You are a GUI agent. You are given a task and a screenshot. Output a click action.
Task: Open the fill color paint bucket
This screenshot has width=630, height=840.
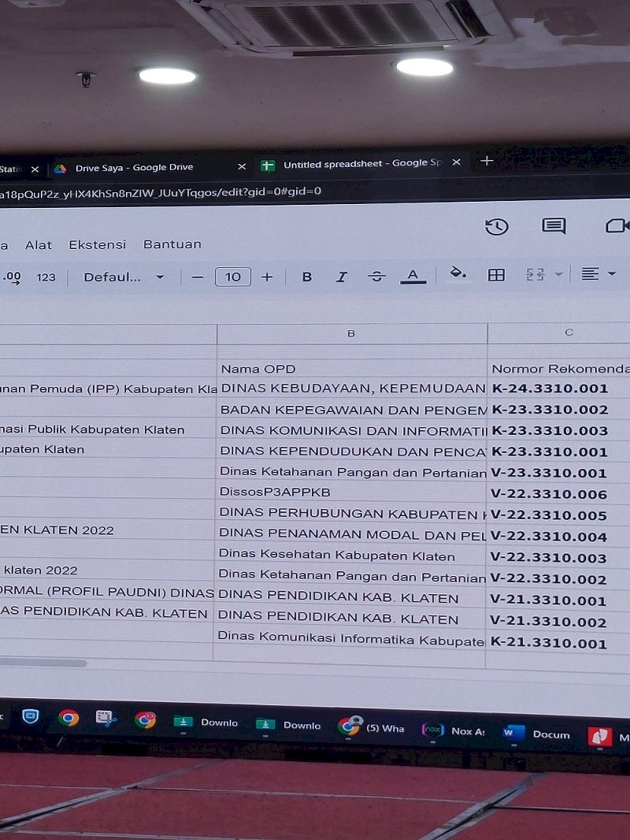coord(458,273)
